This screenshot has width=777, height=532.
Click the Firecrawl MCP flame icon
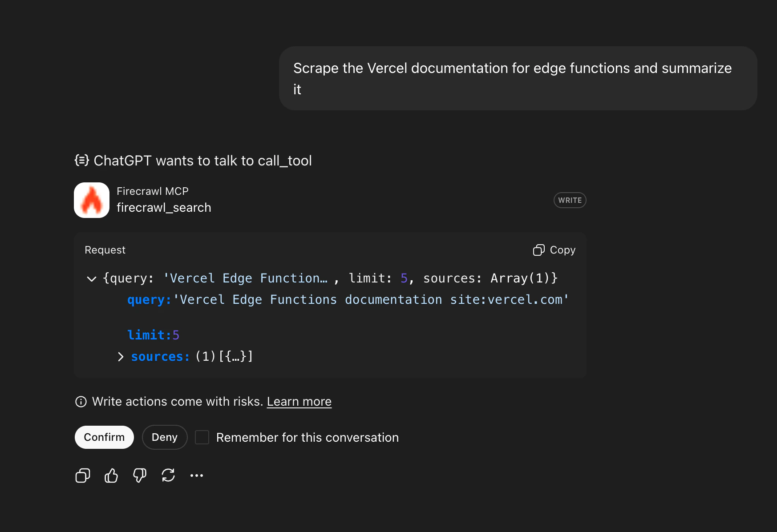[91, 200]
